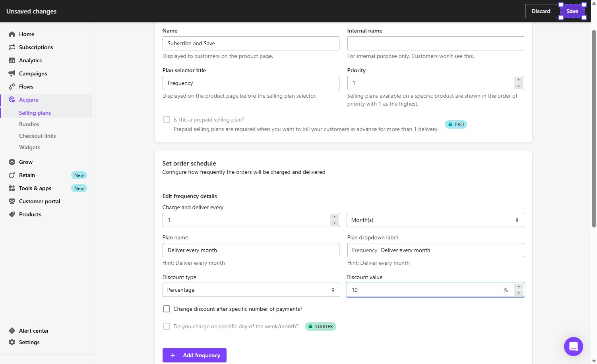Click the Grow arrow icon
Screen dimensions: 597x364
point(12,162)
